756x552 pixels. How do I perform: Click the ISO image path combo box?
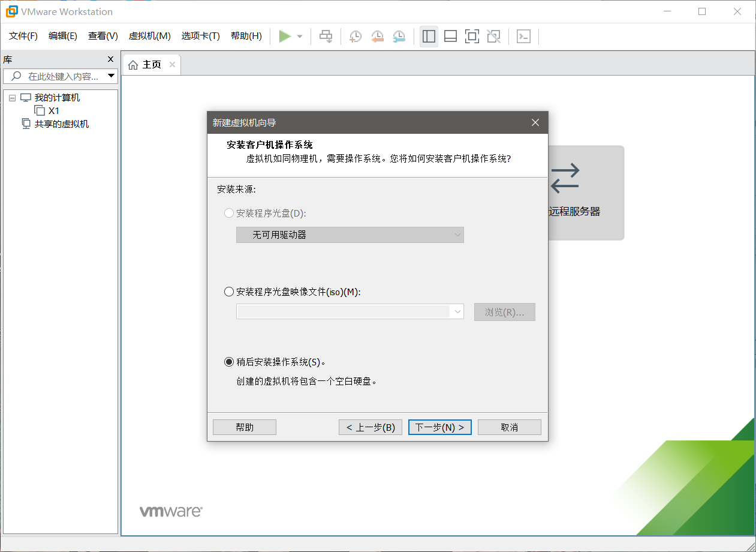(x=350, y=311)
